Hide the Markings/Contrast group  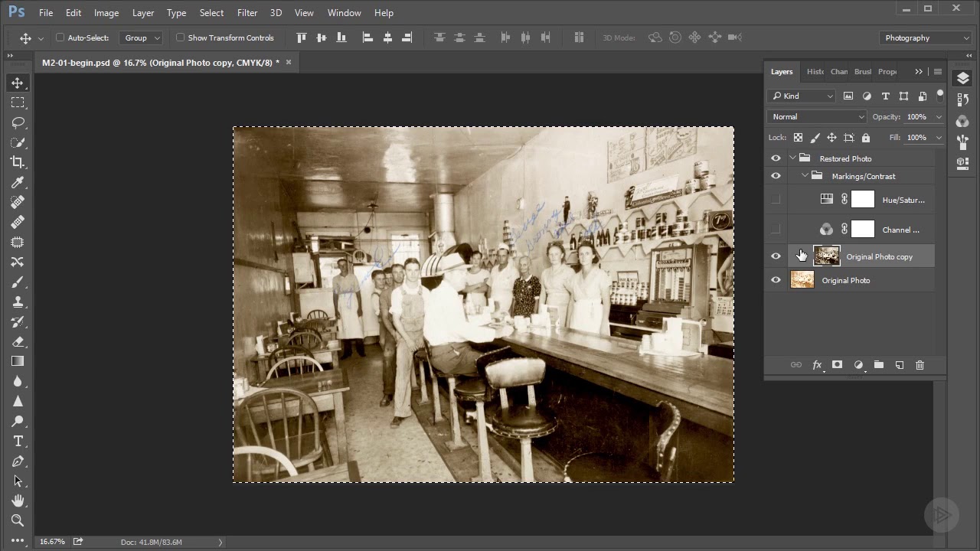pos(776,176)
